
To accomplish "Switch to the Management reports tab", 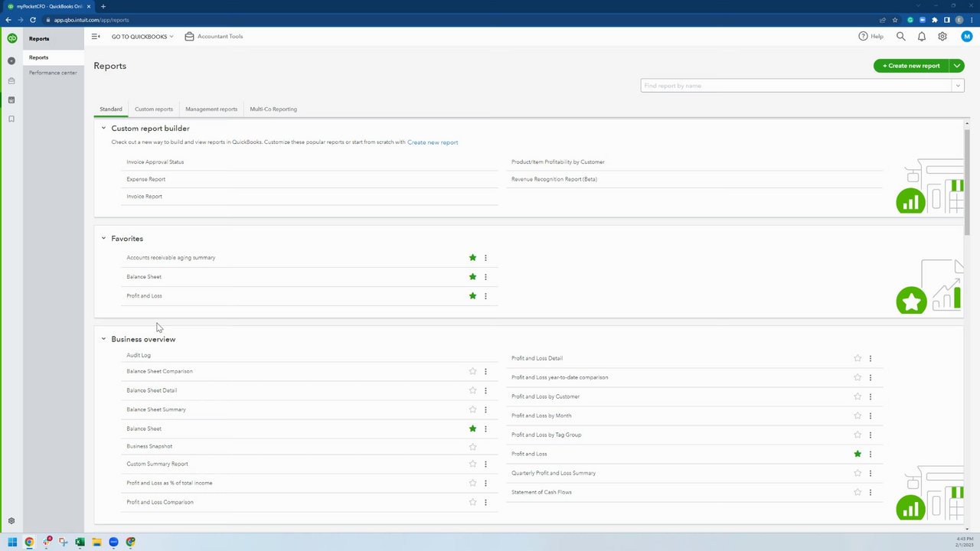I will (211, 109).
